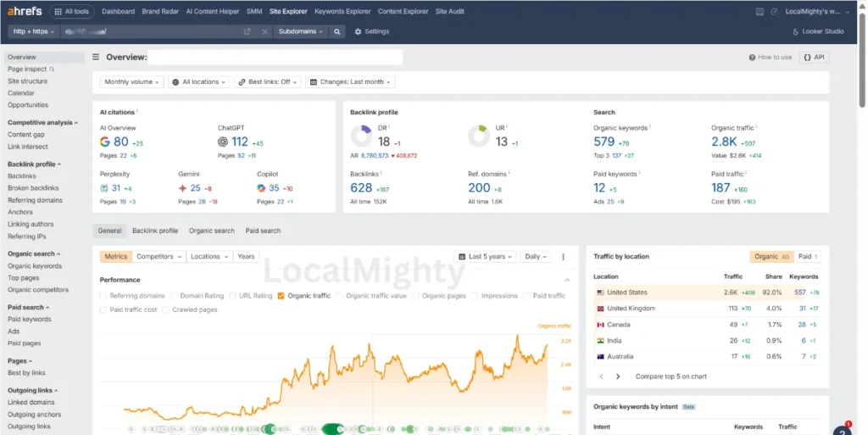Open Settings with the gear icon
868x435 pixels.
[372, 31]
